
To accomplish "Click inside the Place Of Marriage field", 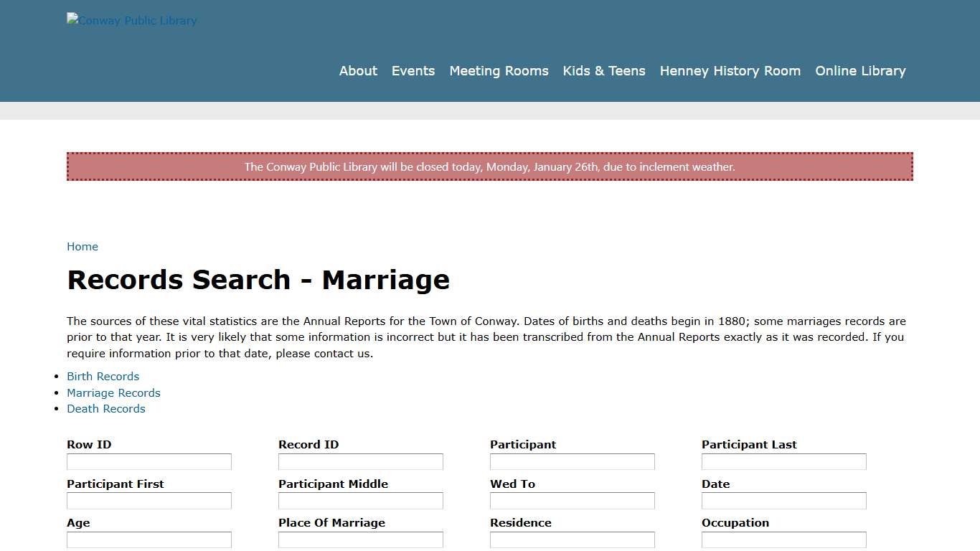I will [x=360, y=539].
